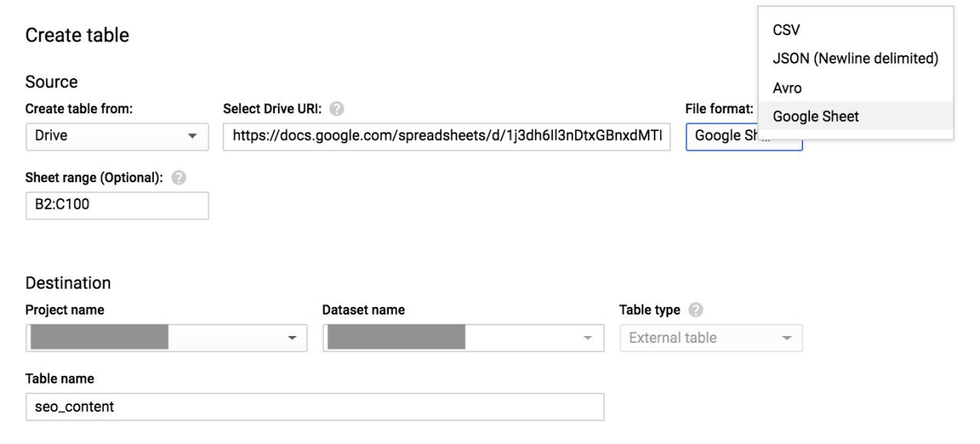This screenshot has height=444, width=980.
Task: Click the Project name selection box
Action: [166, 338]
